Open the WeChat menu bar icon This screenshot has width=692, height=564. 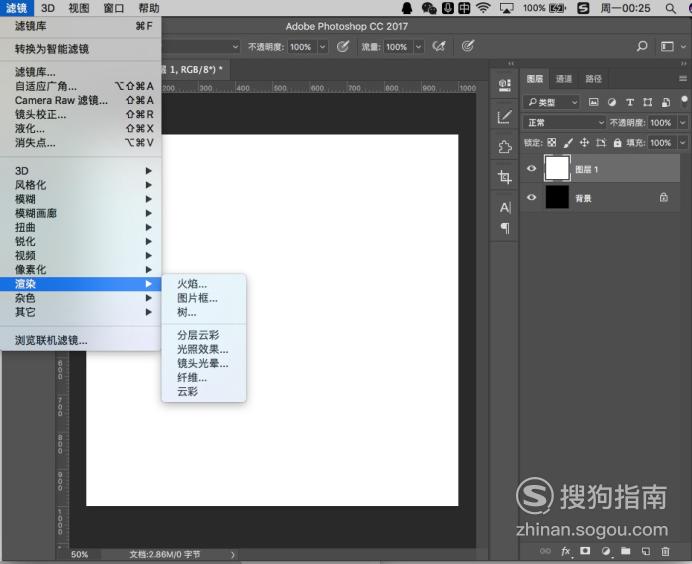coord(429,8)
